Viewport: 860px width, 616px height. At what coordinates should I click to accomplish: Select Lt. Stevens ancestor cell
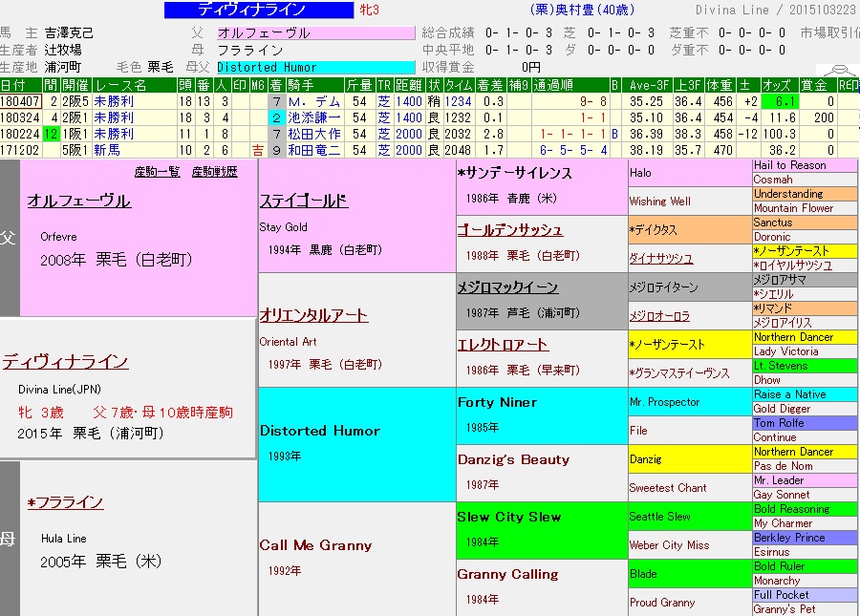(x=805, y=366)
